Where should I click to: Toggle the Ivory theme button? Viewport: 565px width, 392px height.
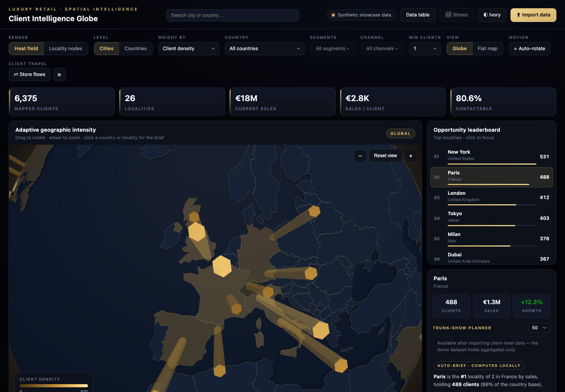[492, 15]
